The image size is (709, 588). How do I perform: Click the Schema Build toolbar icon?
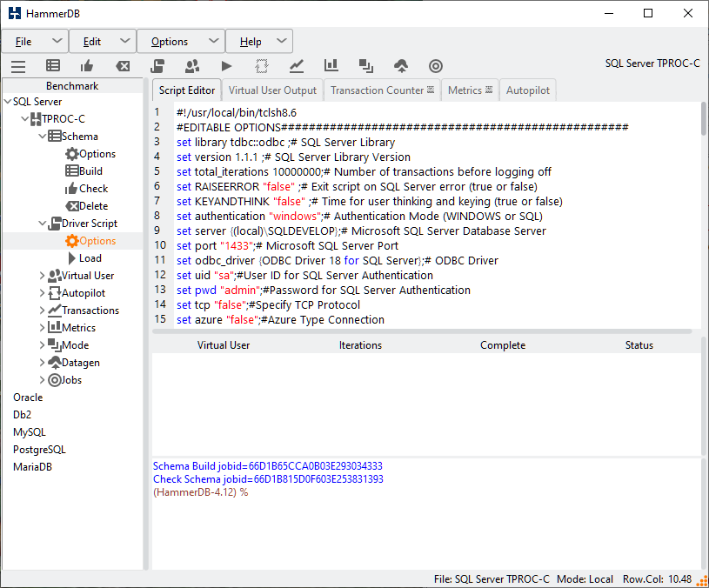click(53, 66)
